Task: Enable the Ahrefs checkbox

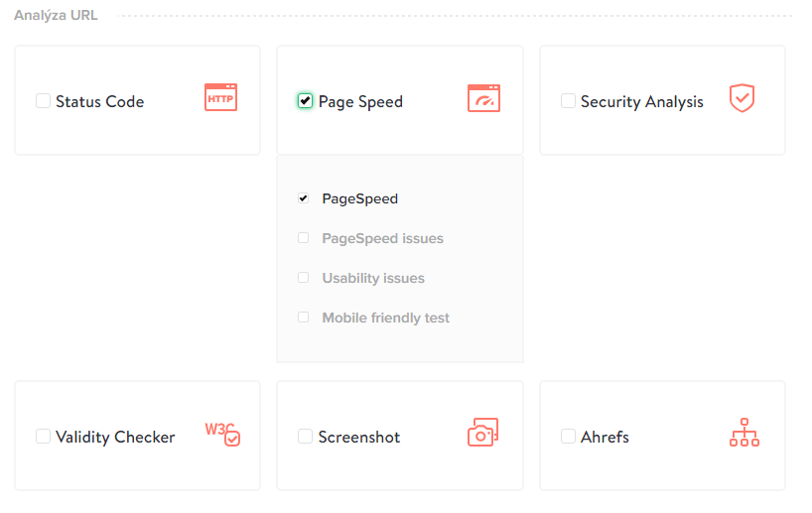Action: [568, 436]
